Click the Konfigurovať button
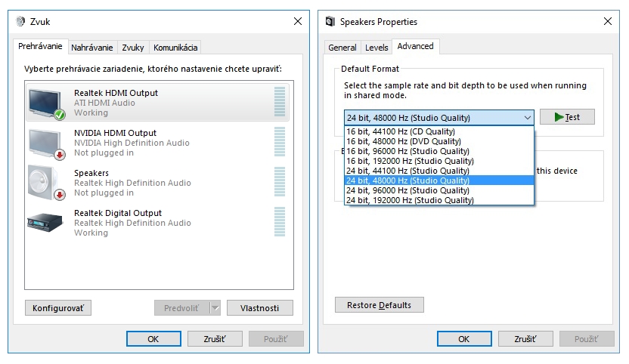This screenshot has height=364, width=629. coord(58,308)
